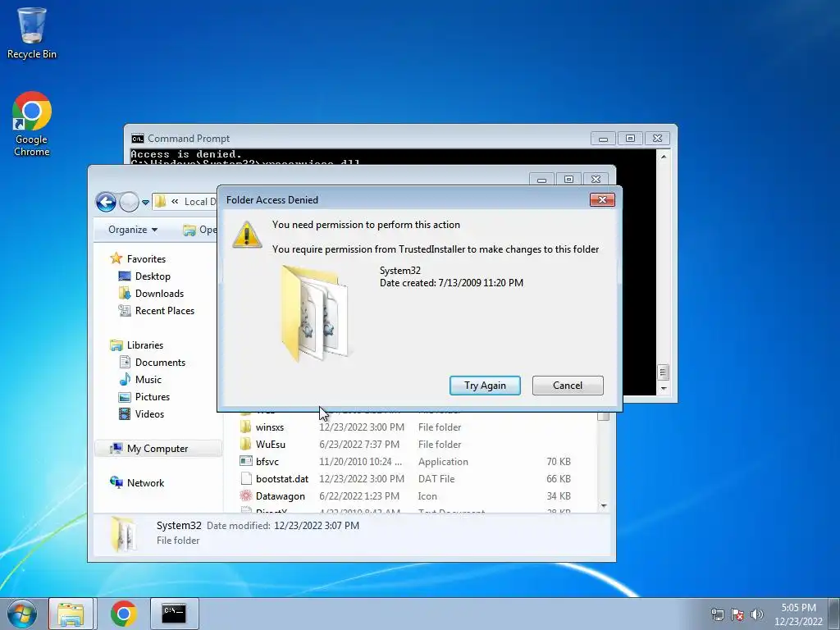Select My Computer in navigation pane

[x=158, y=449]
